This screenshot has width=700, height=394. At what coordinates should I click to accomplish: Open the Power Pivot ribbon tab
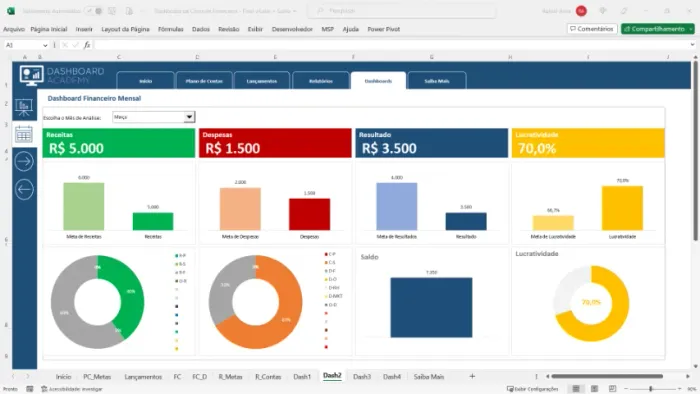pyautogui.click(x=383, y=29)
